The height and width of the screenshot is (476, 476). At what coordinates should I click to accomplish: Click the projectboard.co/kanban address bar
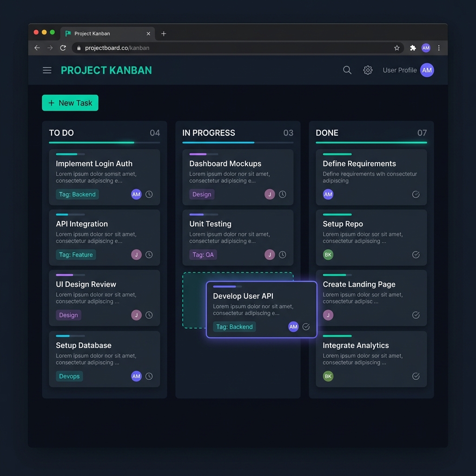click(238, 48)
